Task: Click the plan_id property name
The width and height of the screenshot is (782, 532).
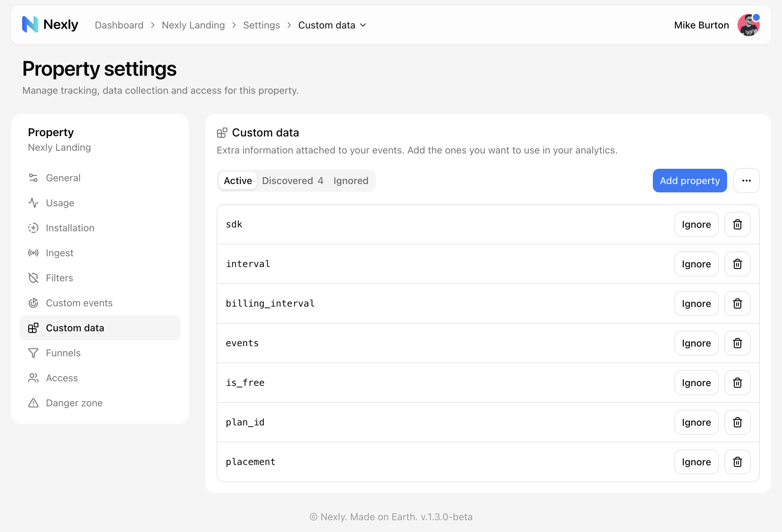Action: [x=245, y=422]
